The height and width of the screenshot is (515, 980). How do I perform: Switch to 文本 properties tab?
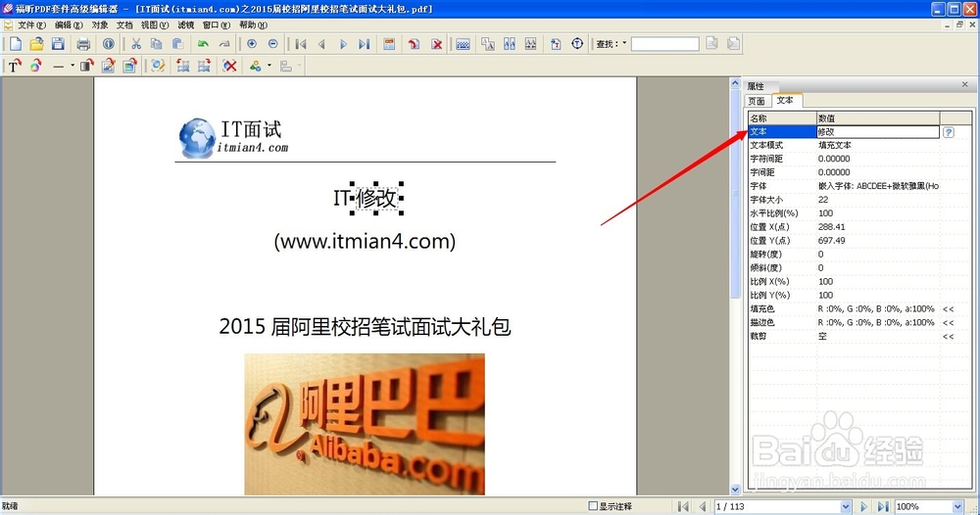coord(786,100)
